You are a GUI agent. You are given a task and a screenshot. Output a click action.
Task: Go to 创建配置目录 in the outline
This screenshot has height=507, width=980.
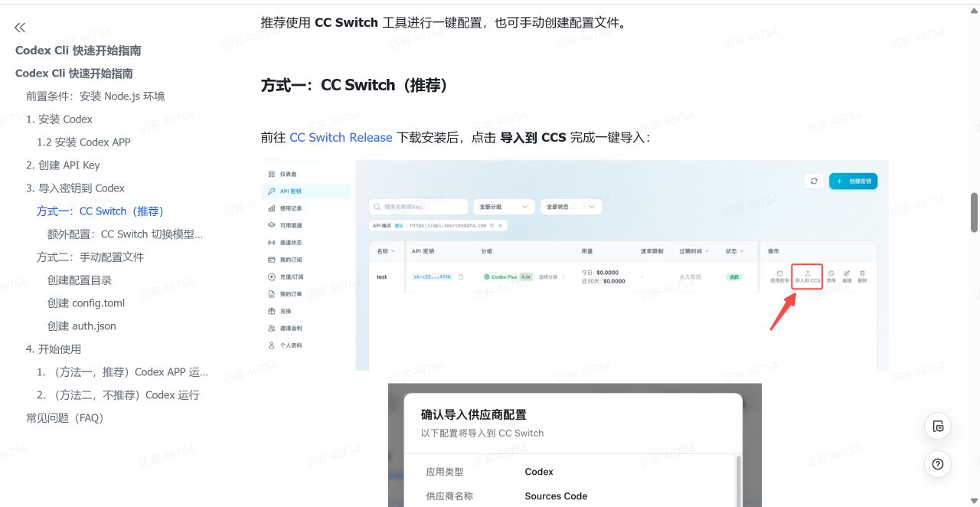coord(80,280)
